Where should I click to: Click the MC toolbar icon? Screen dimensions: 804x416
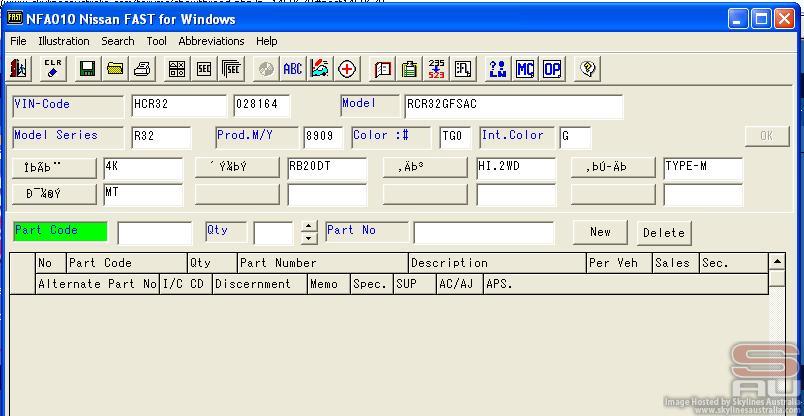click(525, 68)
